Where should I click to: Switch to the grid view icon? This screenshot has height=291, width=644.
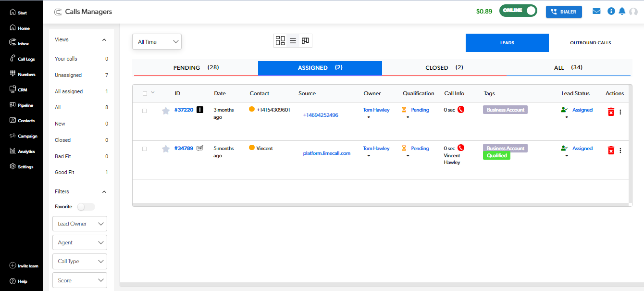coord(280,41)
